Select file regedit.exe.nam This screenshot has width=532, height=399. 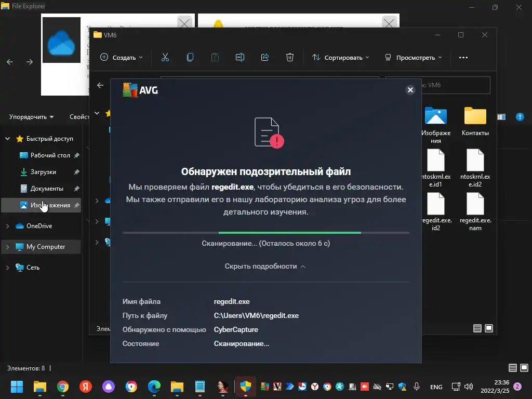tap(475, 212)
